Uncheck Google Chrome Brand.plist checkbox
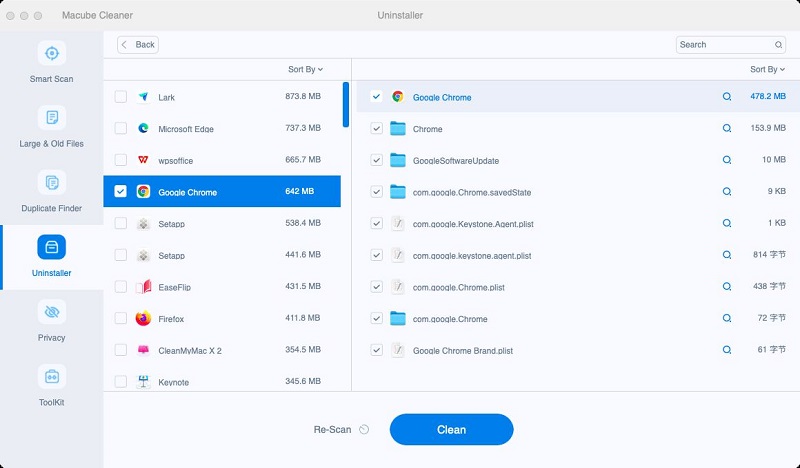Screen dimensions: 800x468 click(x=377, y=350)
